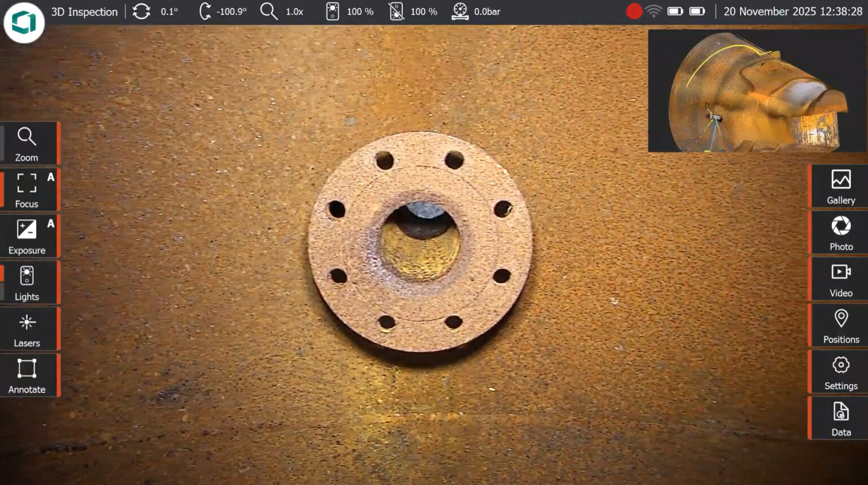Click the light intensity icon showing 100 %
The width and height of the screenshot is (868, 485).
coord(333,11)
